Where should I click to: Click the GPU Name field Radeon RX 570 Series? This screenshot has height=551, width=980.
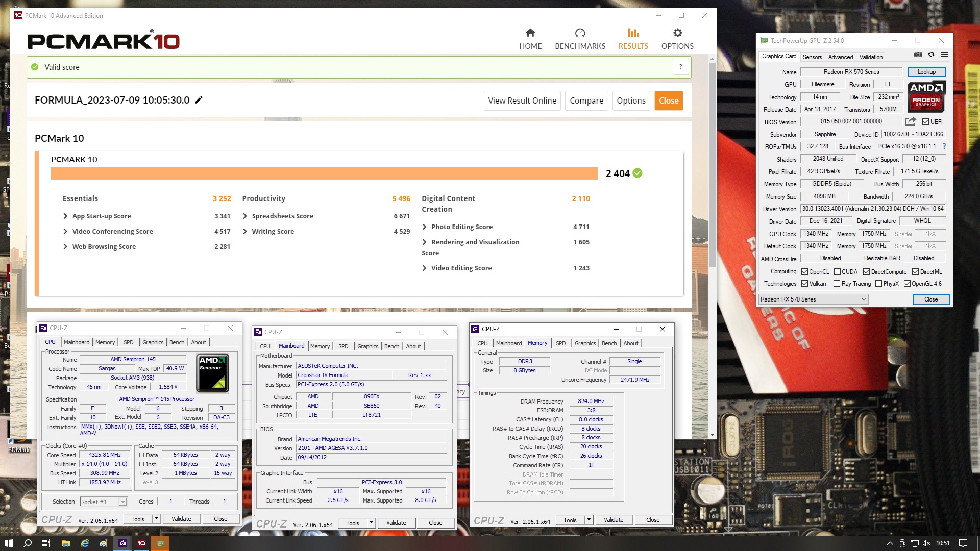click(x=851, y=72)
